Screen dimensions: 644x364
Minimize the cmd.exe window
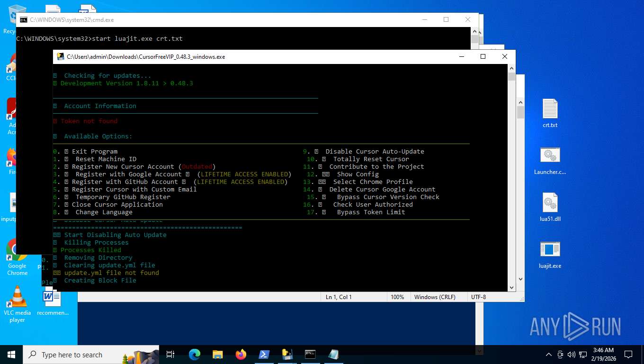coord(424,20)
